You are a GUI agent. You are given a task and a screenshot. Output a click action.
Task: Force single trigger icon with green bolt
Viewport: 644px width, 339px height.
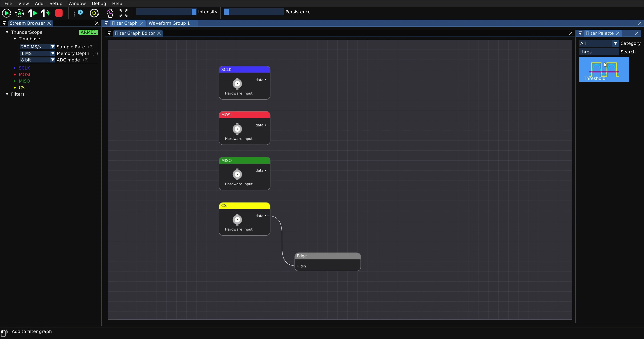coord(46,13)
